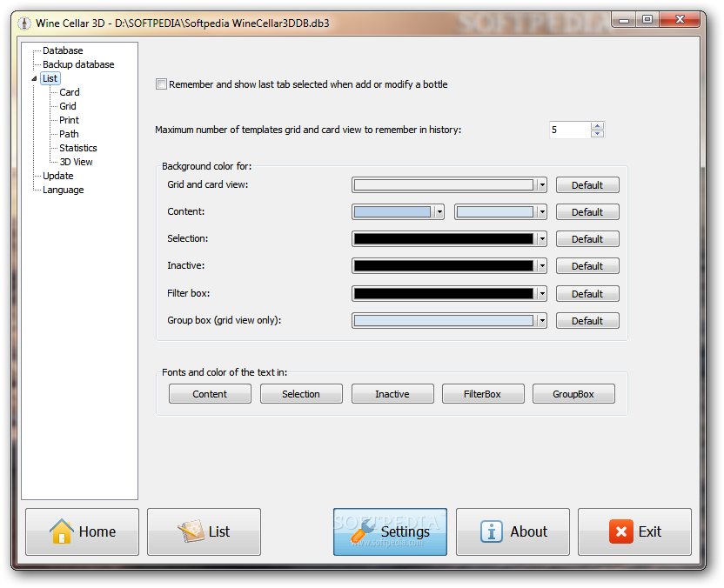
Task: Open first Content color dropdown arrow
Action: [439, 212]
